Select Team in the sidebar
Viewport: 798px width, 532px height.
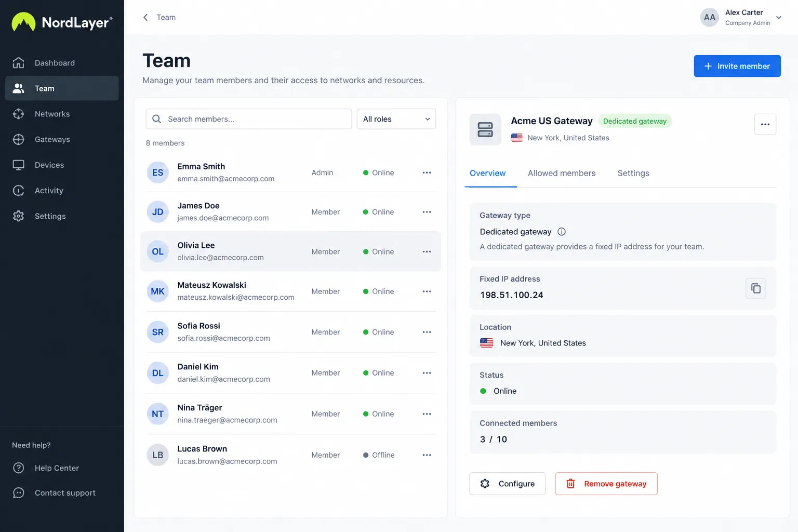[62, 88]
